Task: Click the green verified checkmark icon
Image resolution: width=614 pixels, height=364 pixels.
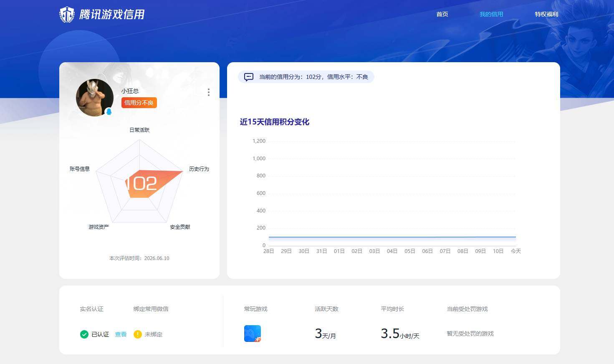Action: [84, 334]
